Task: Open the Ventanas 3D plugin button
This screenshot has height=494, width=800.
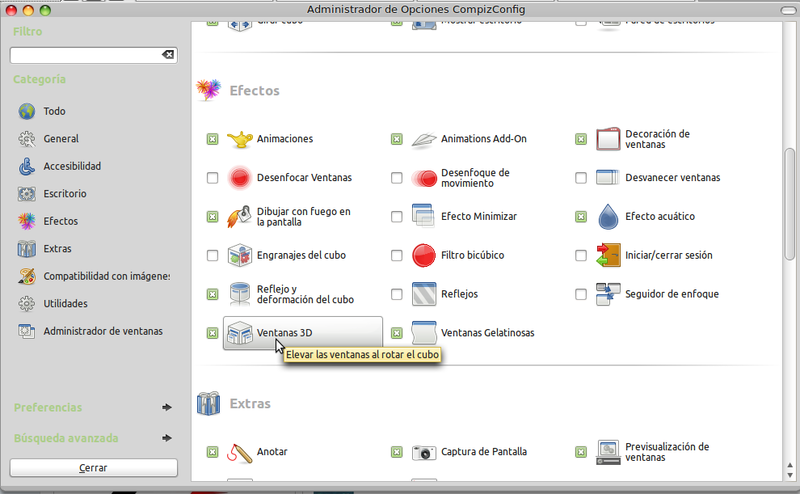Action: tap(302, 333)
